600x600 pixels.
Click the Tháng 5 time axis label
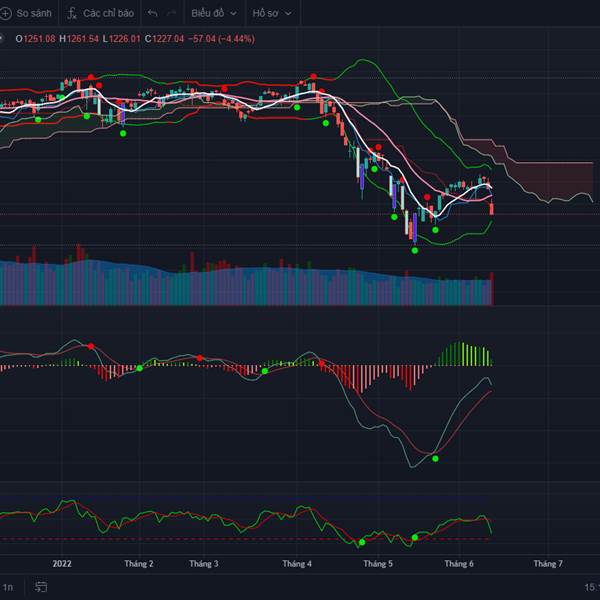(x=378, y=564)
